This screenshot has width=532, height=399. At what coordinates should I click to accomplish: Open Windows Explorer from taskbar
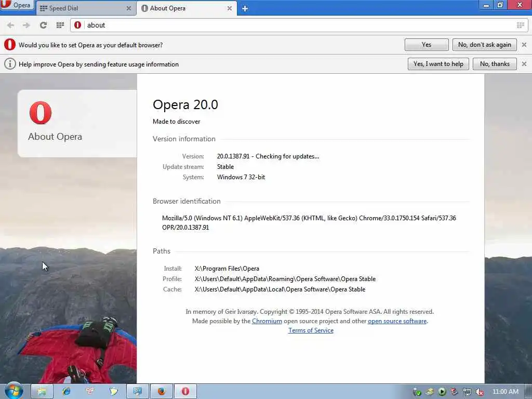[42, 392]
